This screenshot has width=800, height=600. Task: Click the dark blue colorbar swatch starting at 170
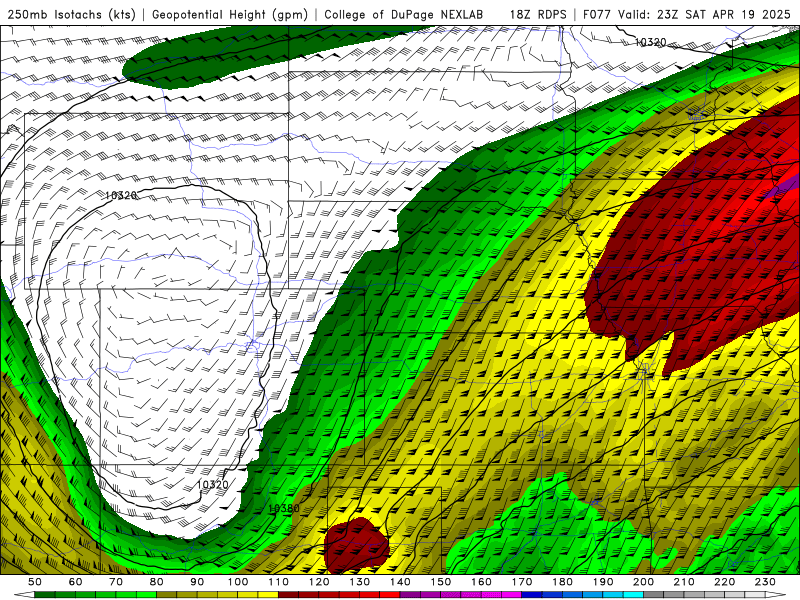[x=532, y=595]
